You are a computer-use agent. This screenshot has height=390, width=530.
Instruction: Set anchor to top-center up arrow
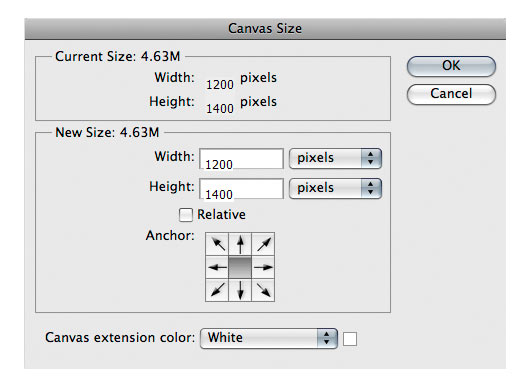[240, 244]
